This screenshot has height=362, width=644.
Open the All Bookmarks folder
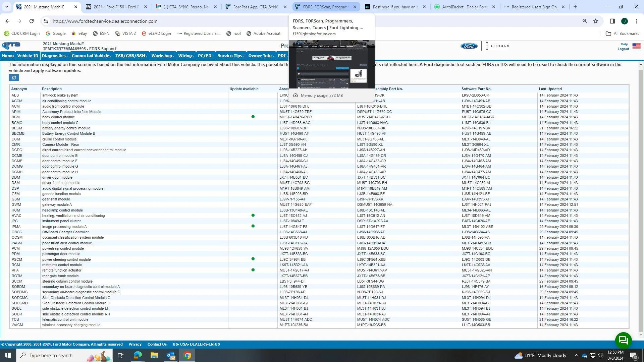(x=622, y=34)
